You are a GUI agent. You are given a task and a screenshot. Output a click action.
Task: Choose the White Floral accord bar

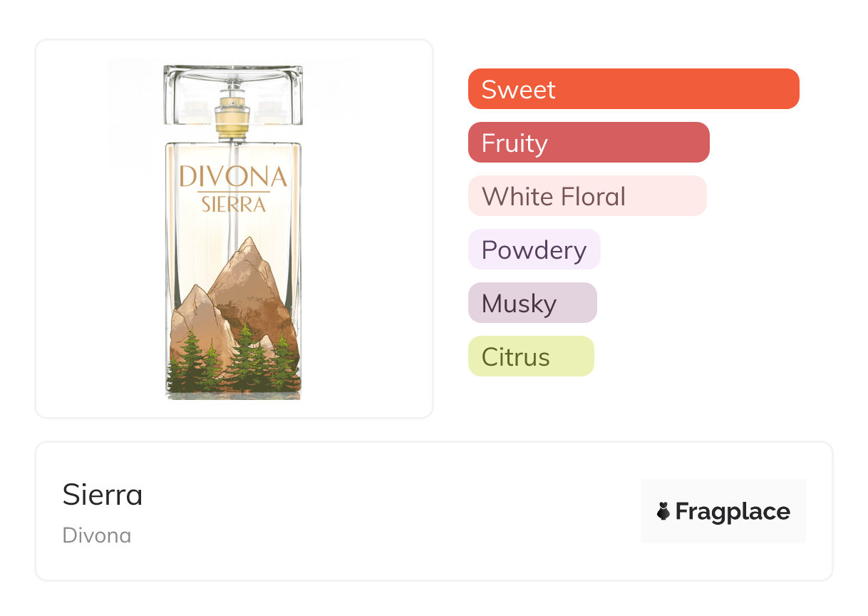[x=587, y=196]
